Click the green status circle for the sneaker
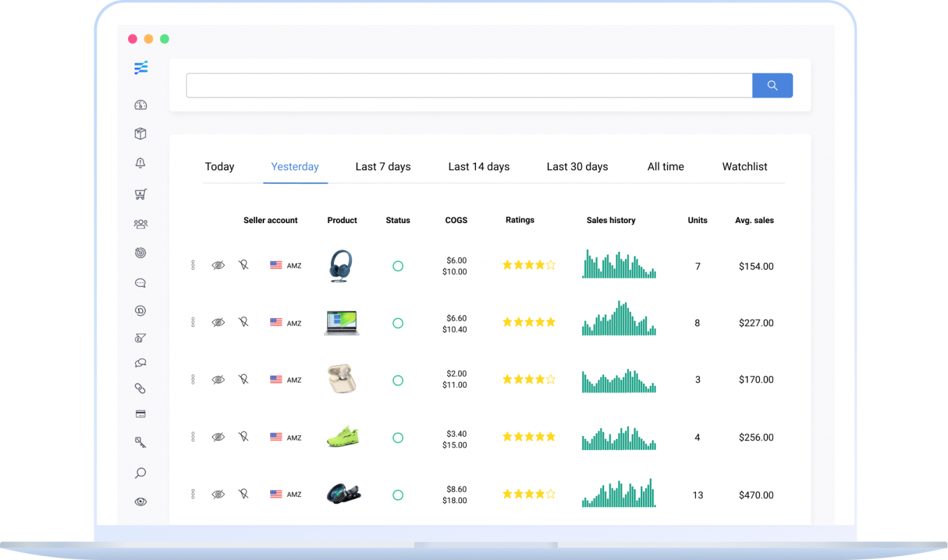948x560 pixels. pyautogui.click(x=398, y=438)
